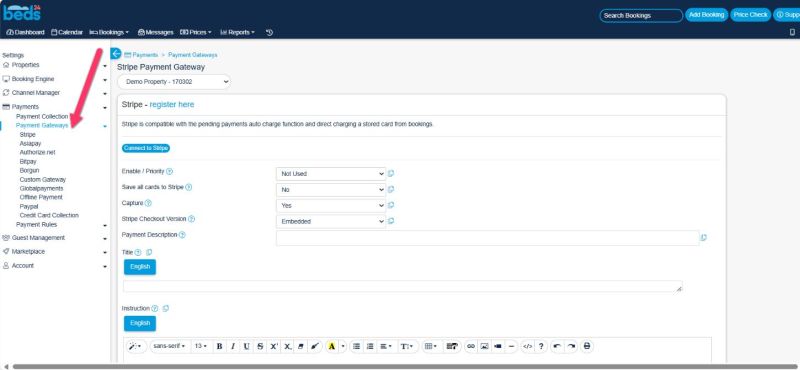Insert a picture via the image icon
This screenshot has height=370, width=800.
[x=485, y=346]
